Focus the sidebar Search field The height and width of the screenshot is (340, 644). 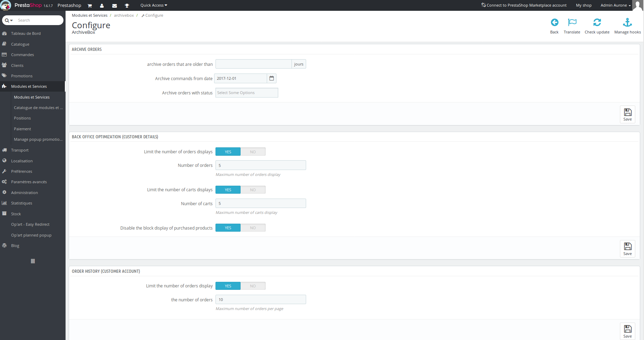[39, 20]
